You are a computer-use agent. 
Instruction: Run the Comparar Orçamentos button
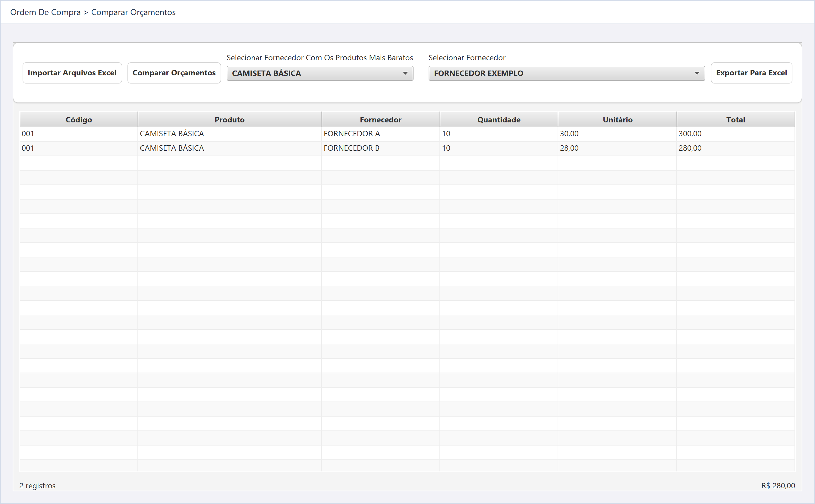174,73
